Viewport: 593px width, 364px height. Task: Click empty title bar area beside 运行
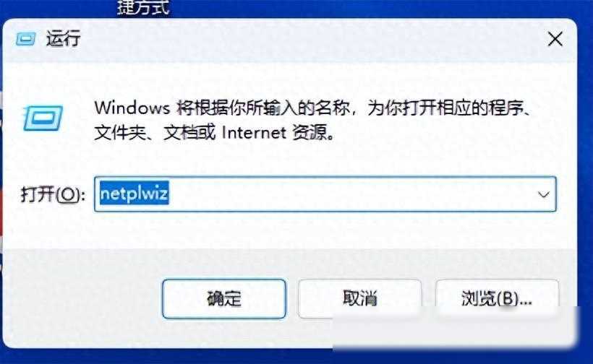(302, 38)
